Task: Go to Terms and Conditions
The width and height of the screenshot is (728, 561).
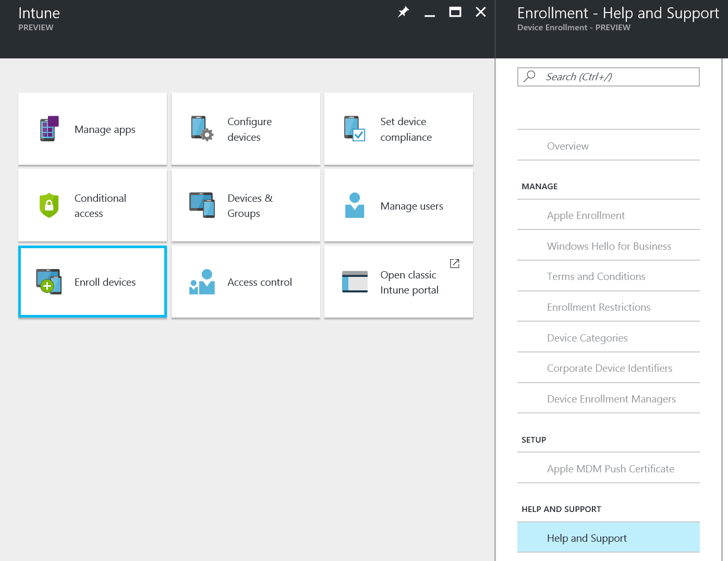Action: click(x=596, y=276)
